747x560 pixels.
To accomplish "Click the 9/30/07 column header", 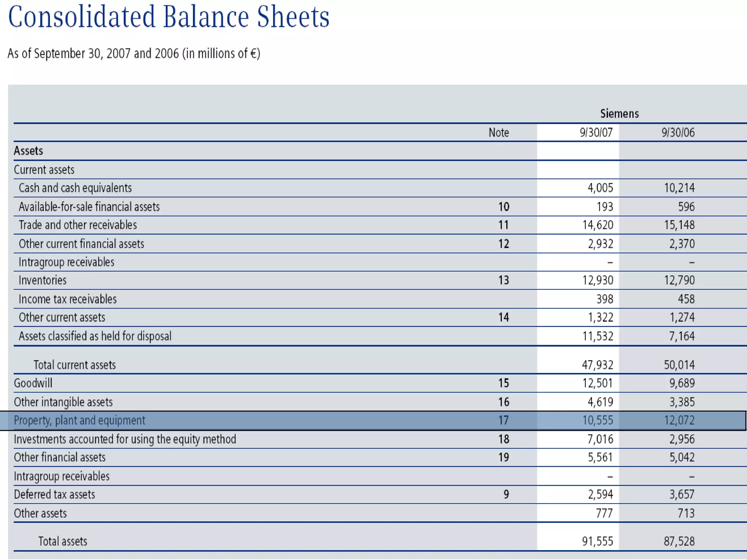I will [596, 132].
